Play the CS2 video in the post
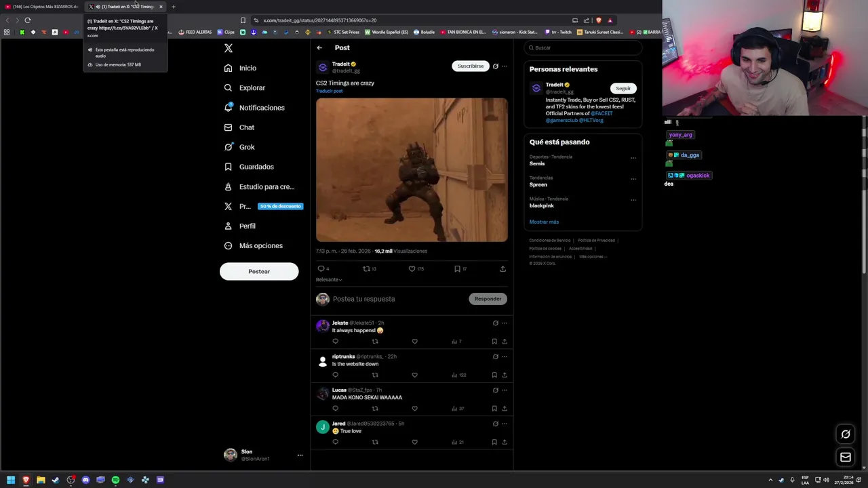The image size is (868, 488). 412,169
